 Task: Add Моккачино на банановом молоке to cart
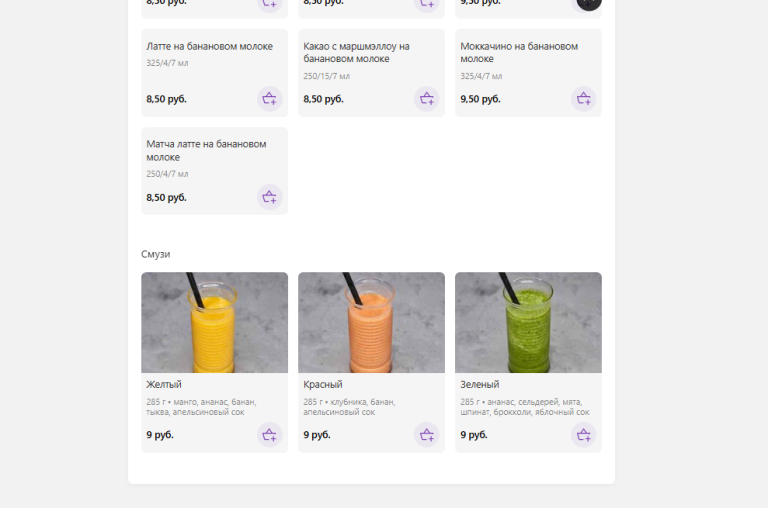point(583,98)
